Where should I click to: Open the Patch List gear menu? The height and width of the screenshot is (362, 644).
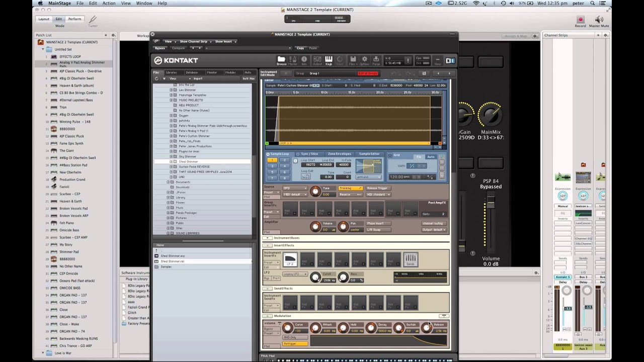(113, 35)
